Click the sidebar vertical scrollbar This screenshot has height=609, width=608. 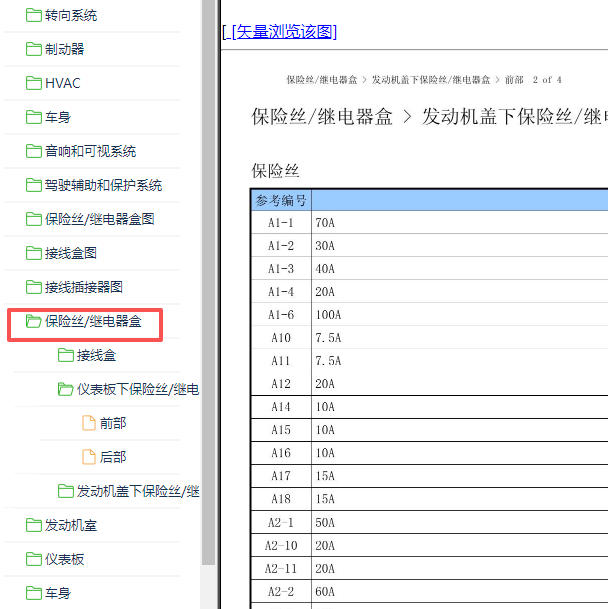209,282
